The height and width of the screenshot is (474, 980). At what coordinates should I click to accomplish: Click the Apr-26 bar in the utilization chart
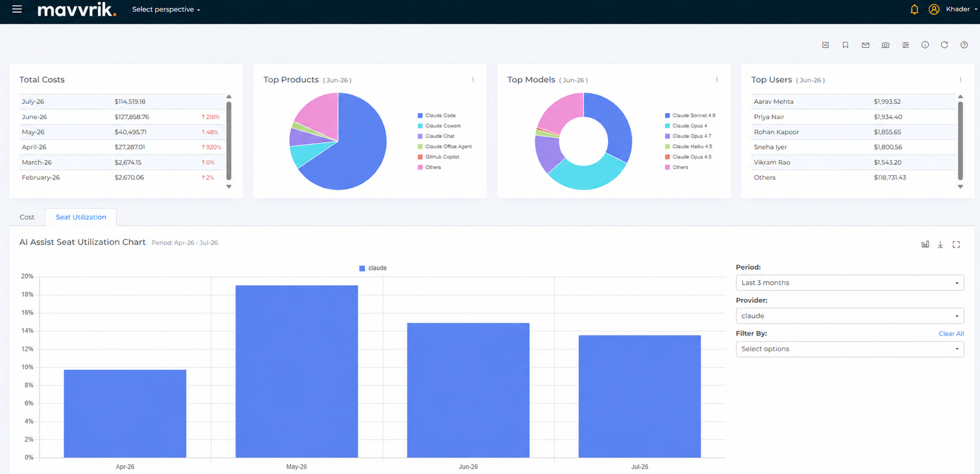(x=125, y=414)
